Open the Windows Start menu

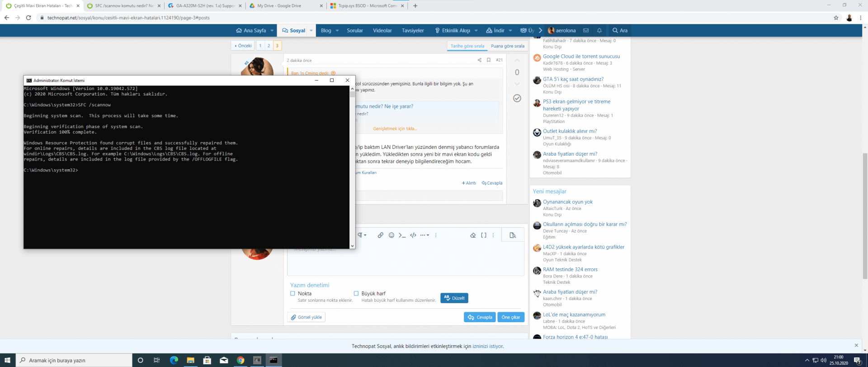pyautogui.click(x=7, y=360)
